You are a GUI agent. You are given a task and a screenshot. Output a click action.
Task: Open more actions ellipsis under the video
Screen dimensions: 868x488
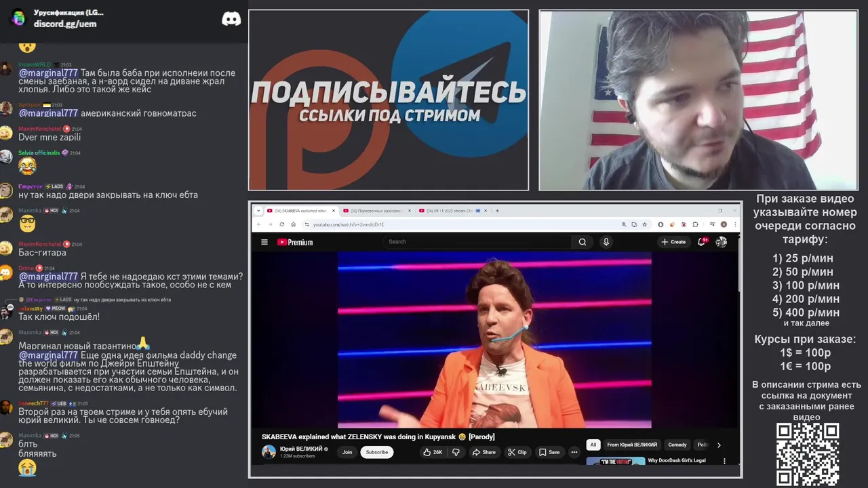[x=574, y=452]
